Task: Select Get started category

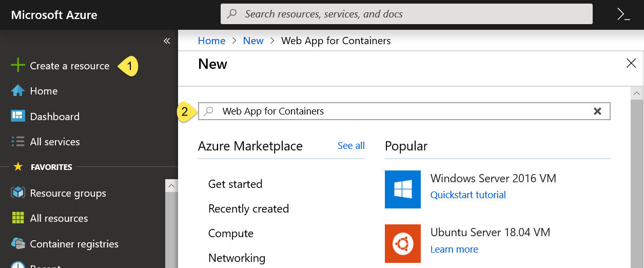Action: [x=235, y=184]
